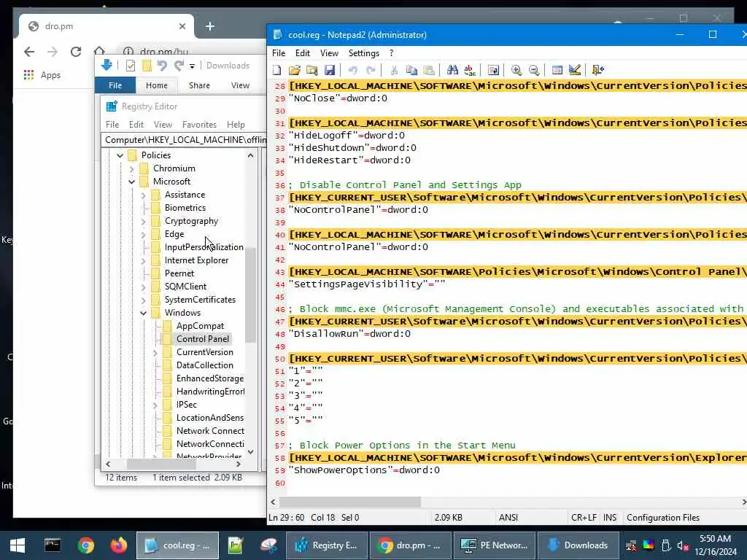Click muted volume icon in system tray
This screenshot has height=560, width=747.
[x=683, y=545]
